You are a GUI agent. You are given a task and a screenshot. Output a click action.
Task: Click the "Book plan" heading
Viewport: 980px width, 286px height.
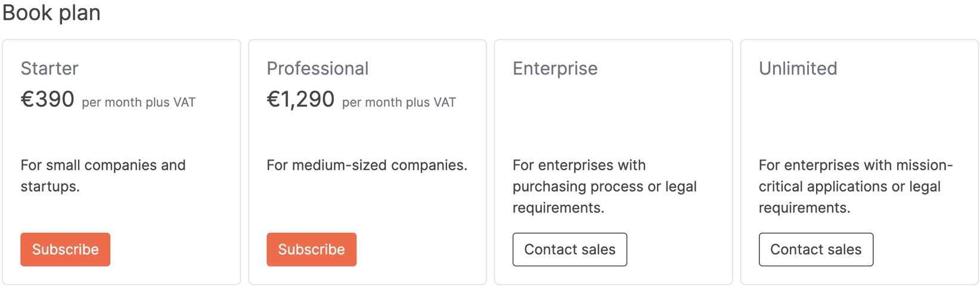(51, 13)
